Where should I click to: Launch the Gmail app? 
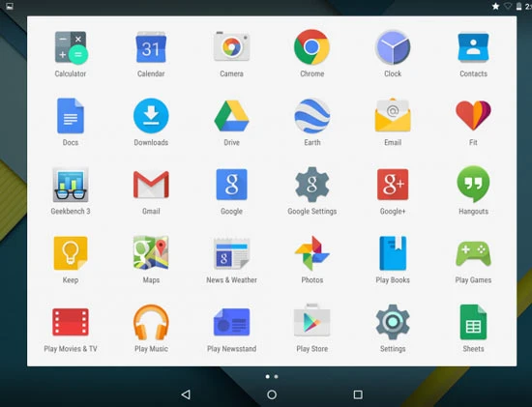click(x=151, y=185)
